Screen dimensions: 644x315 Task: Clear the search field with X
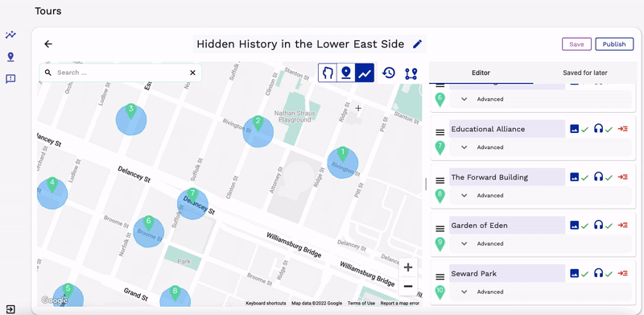[192, 73]
